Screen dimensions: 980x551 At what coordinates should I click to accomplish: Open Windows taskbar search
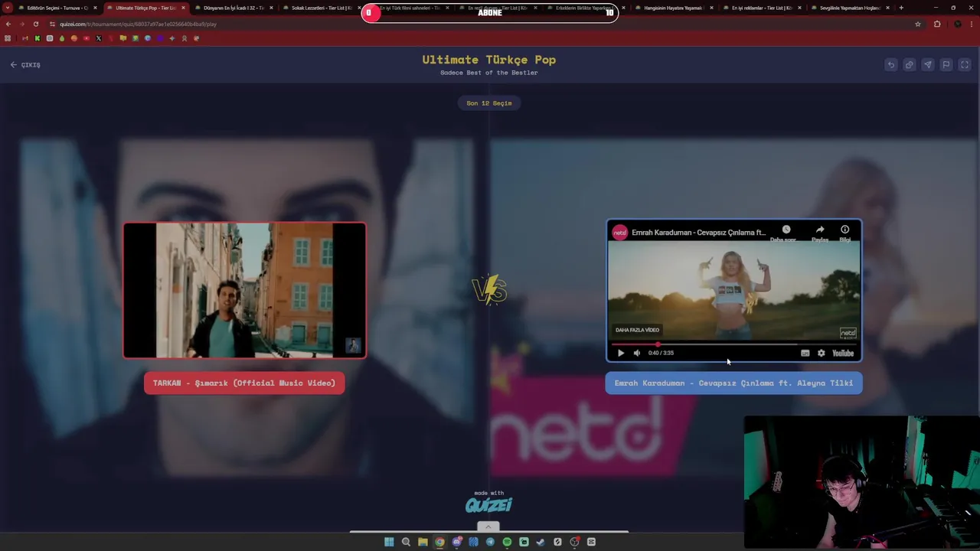pos(406,542)
